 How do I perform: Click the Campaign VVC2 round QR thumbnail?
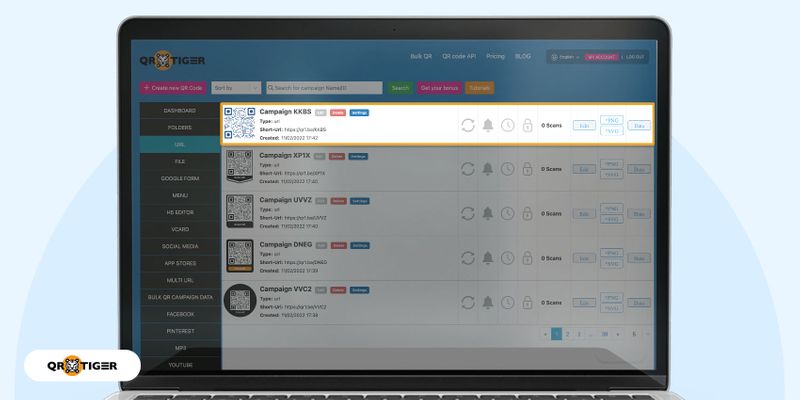pyautogui.click(x=240, y=301)
